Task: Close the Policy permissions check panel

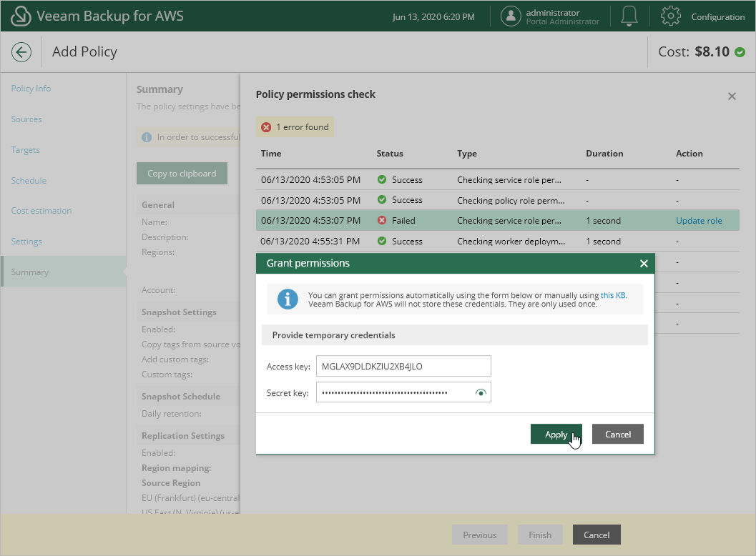Action: [x=732, y=96]
